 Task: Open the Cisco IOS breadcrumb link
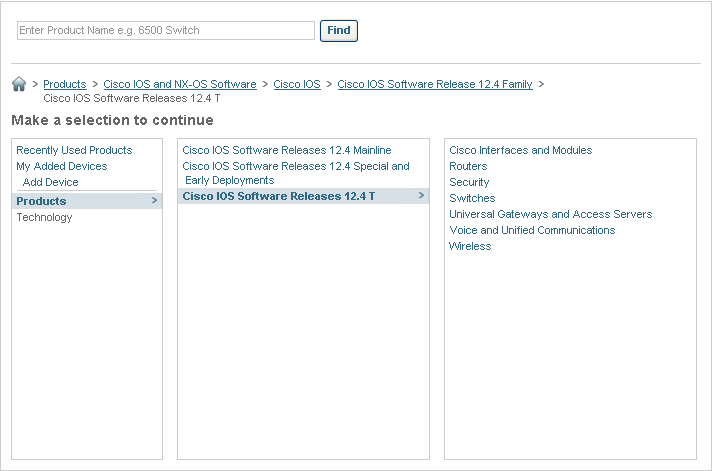(297, 84)
